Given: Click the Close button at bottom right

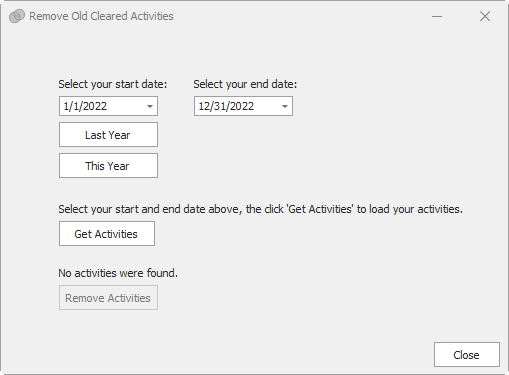Looking at the screenshot, I should point(467,355).
